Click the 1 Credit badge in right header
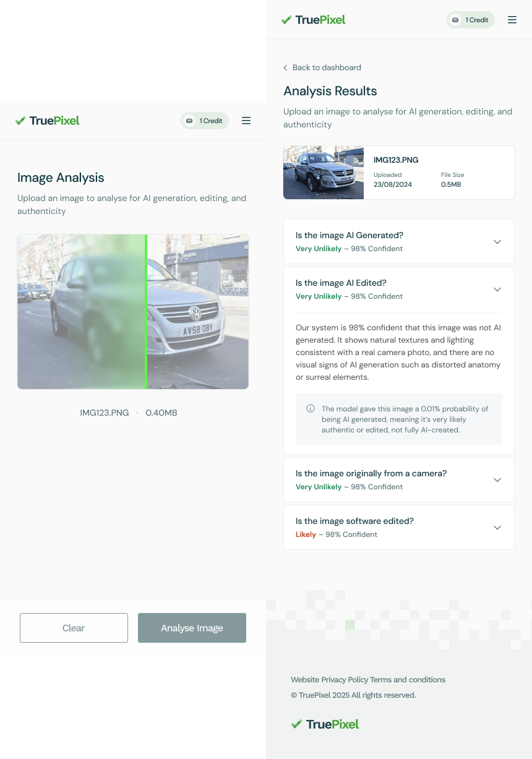Viewport: 532px width, 759px height. (x=471, y=20)
